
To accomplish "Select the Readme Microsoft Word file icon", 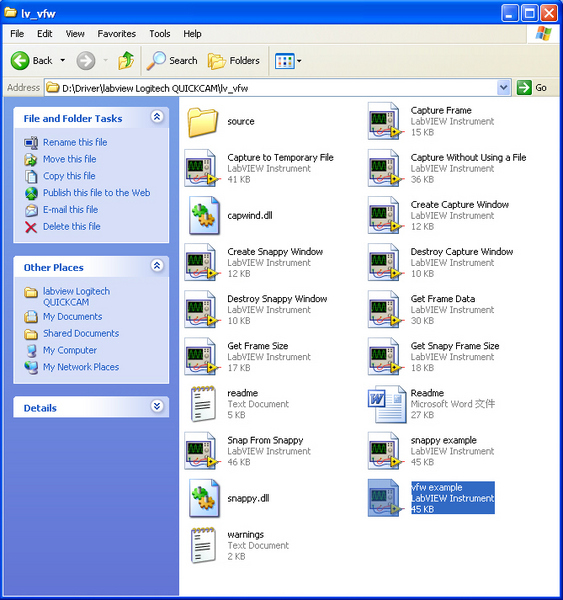I will [x=387, y=404].
